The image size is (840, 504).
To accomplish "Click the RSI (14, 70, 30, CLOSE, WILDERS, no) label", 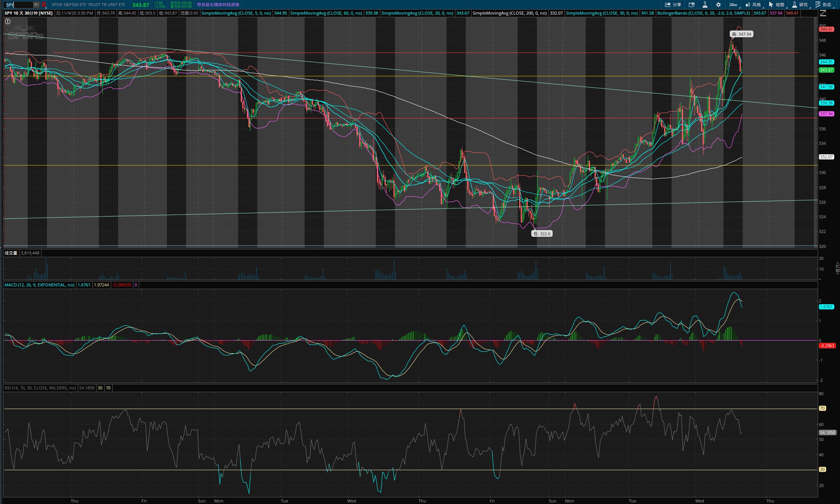I will click(40, 388).
